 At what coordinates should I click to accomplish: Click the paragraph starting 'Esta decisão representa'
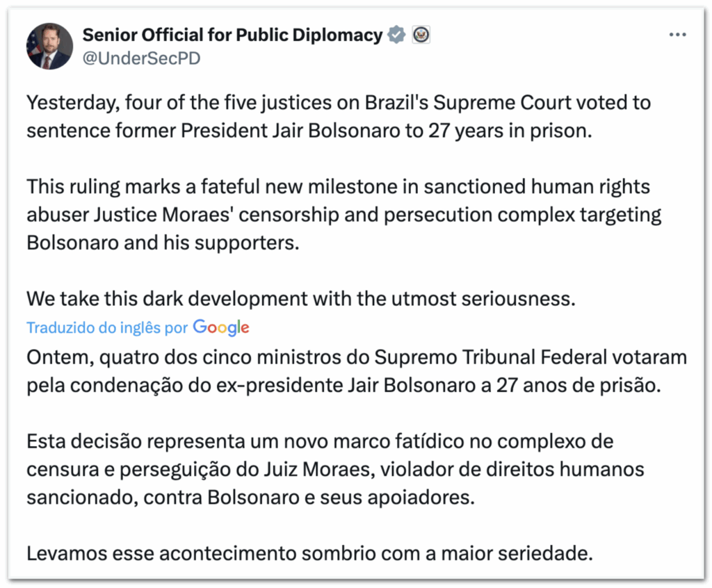pos(335,469)
